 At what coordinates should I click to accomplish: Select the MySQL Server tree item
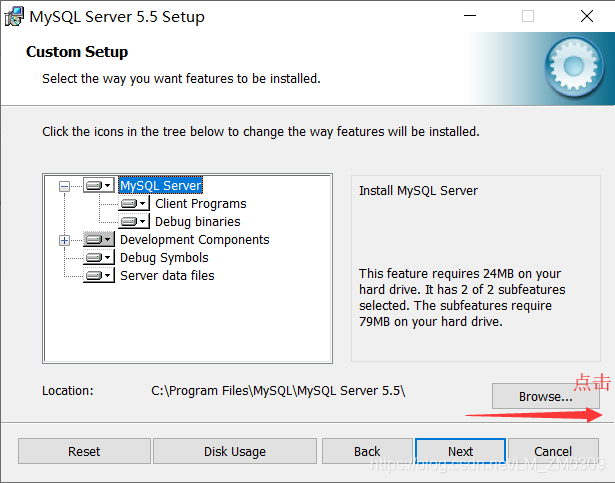tap(161, 185)
